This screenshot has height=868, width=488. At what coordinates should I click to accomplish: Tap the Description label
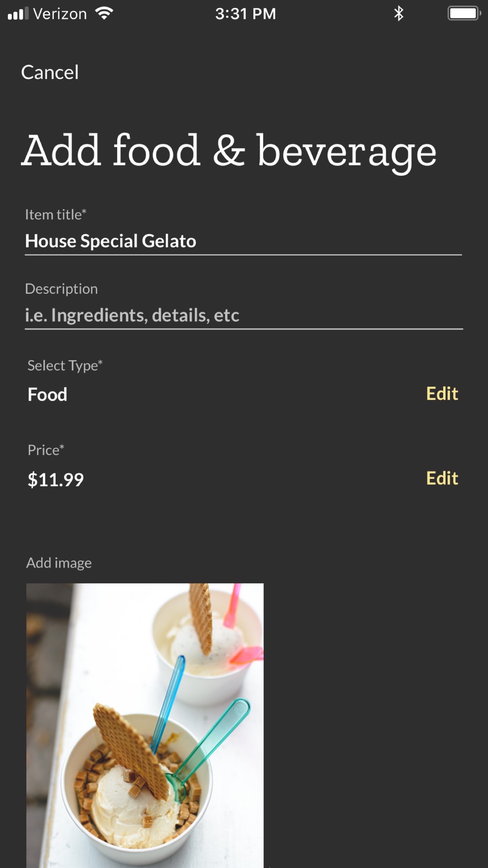point(61,289)
